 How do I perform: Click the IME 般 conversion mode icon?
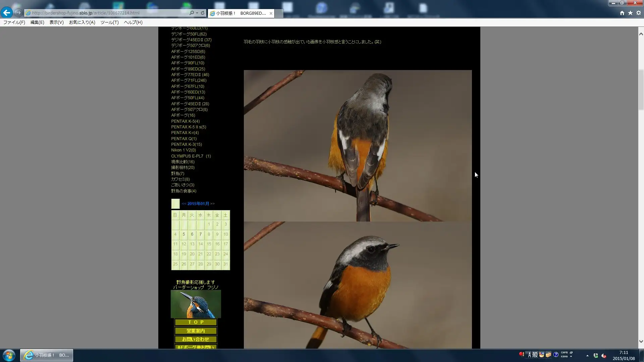(535, 355)
